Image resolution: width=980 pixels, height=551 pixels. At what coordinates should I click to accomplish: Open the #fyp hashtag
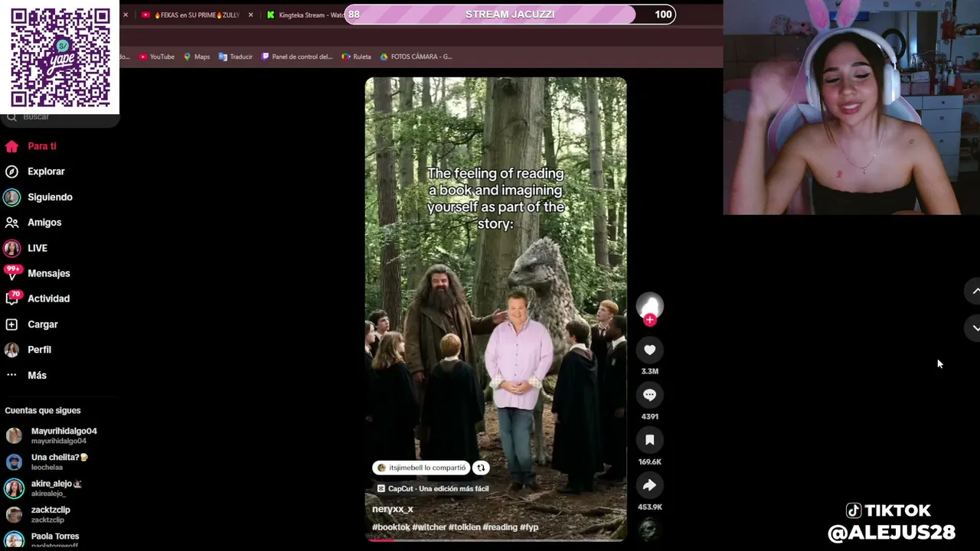tap(529, 527)
